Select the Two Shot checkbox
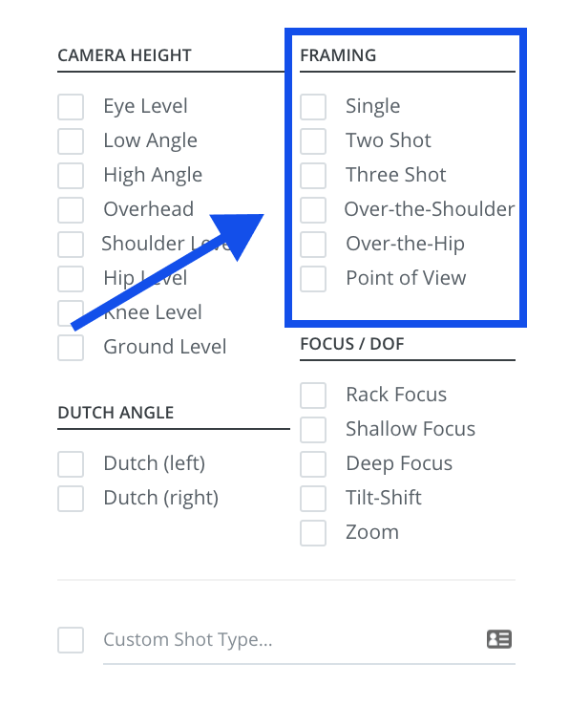The image size is (569, 728). (x=313, y=141)
